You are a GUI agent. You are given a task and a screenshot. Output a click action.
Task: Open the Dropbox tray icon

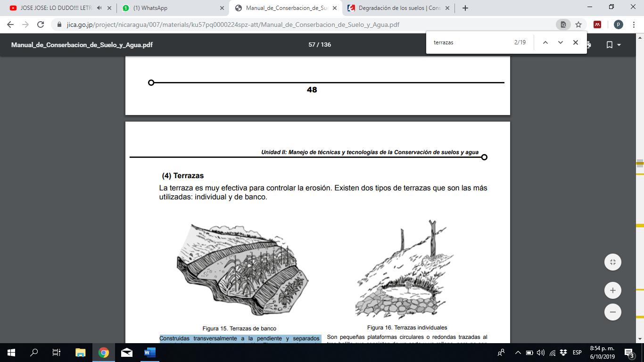pyautogui.click(x=563, y=353)
